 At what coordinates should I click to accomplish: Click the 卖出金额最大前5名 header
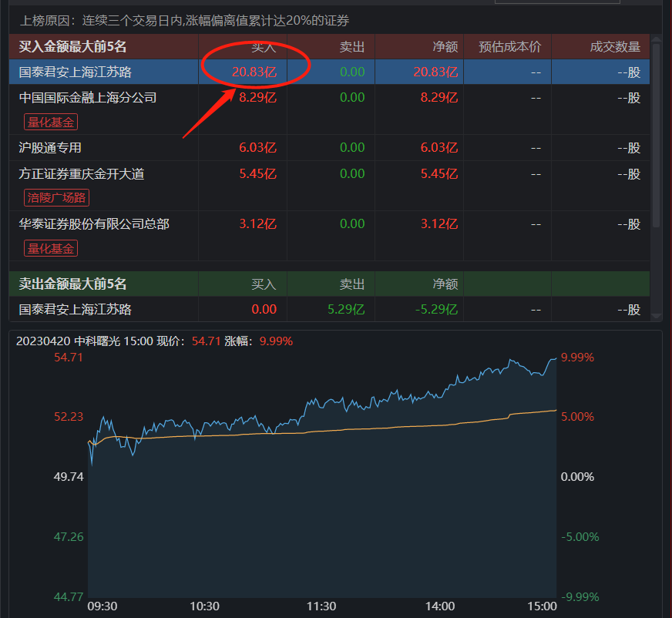pyautogui.click(x=72, y=284)
